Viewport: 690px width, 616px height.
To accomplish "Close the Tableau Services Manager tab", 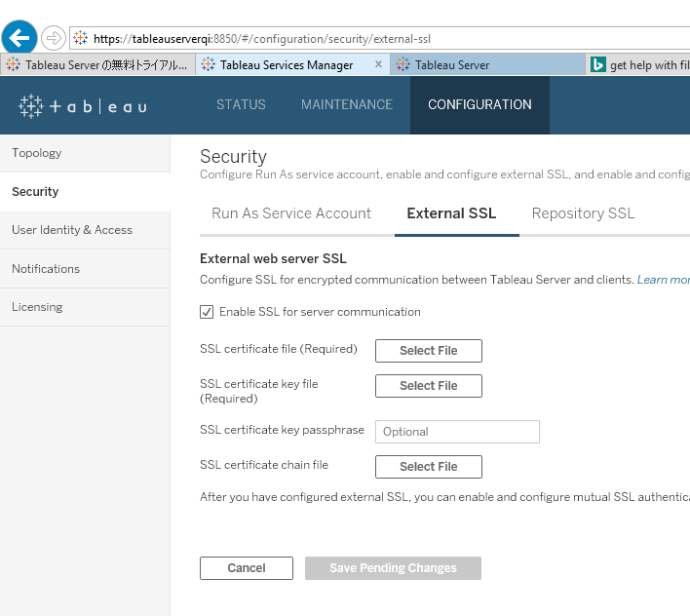I will pos(378,64).
